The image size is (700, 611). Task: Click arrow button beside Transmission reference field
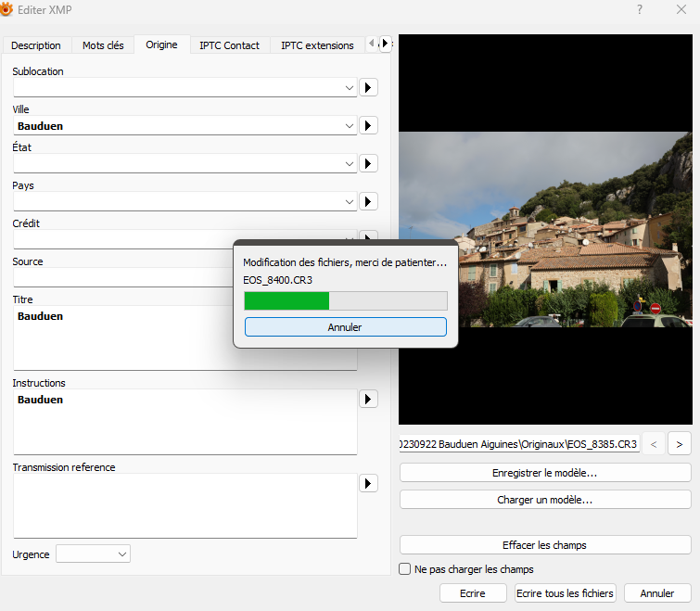368,483
